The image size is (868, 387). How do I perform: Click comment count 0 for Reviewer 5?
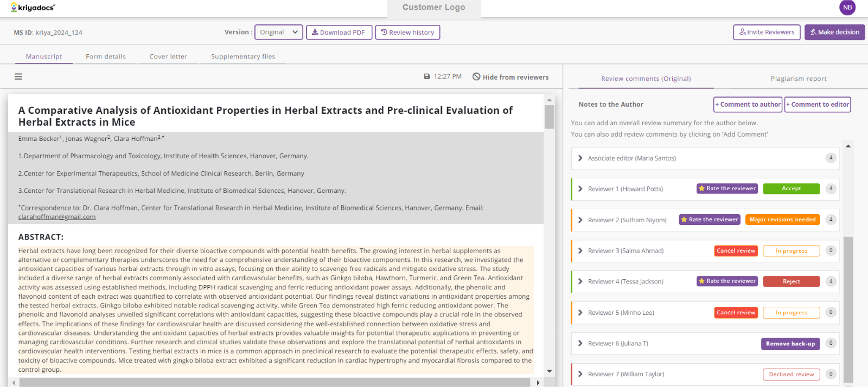coord(831,312)
